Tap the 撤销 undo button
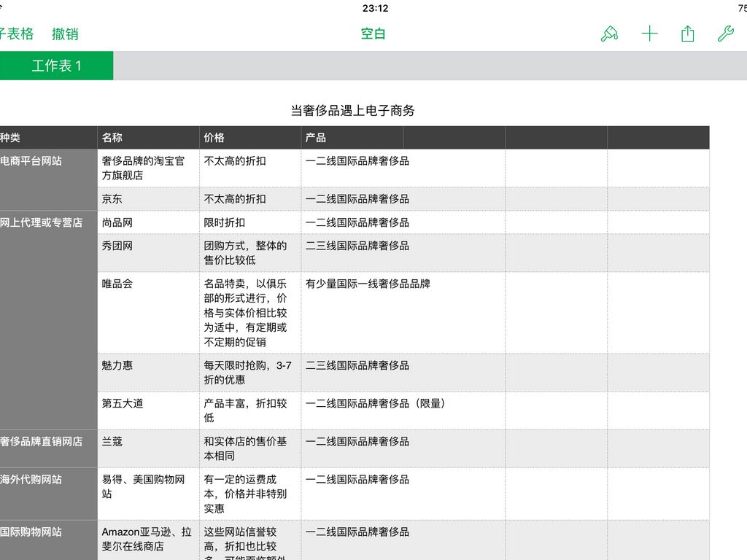 (65, 34)
